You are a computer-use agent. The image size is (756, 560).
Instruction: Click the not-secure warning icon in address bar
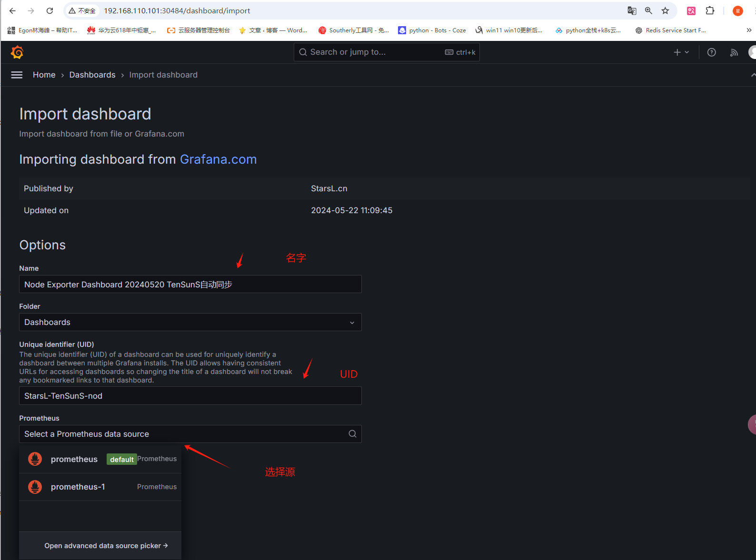(72, 10)
